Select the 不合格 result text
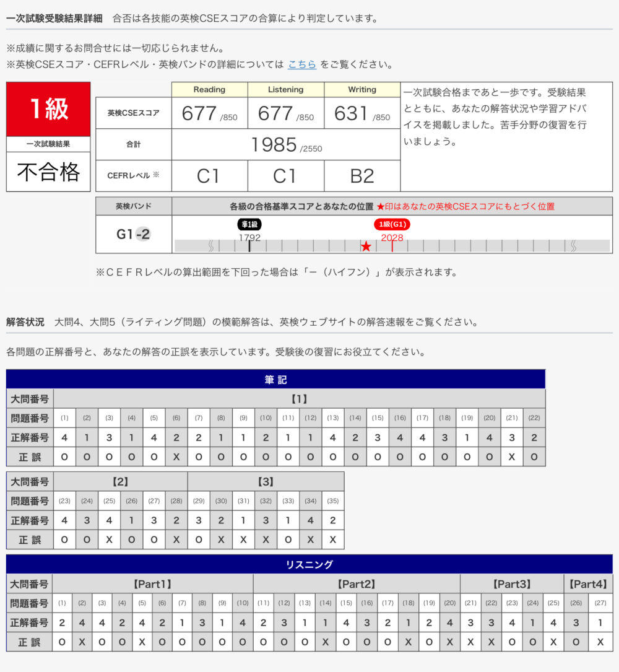 click(x=48, y=172)
